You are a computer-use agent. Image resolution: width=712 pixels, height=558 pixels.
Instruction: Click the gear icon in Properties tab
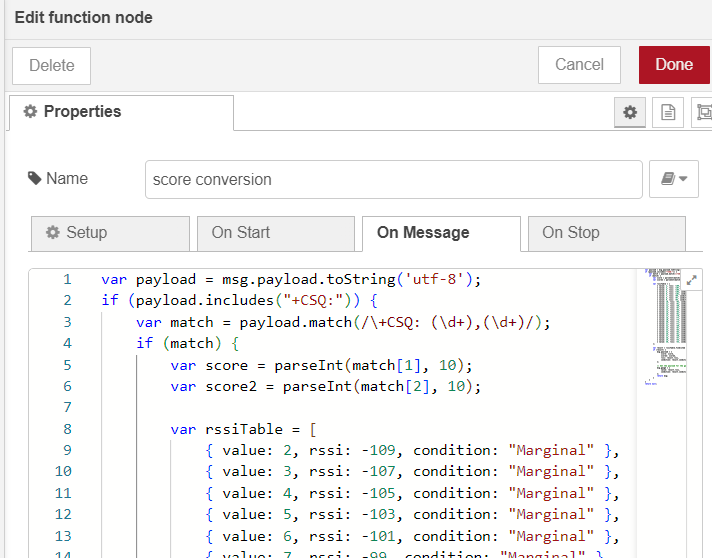coord(30,112)
